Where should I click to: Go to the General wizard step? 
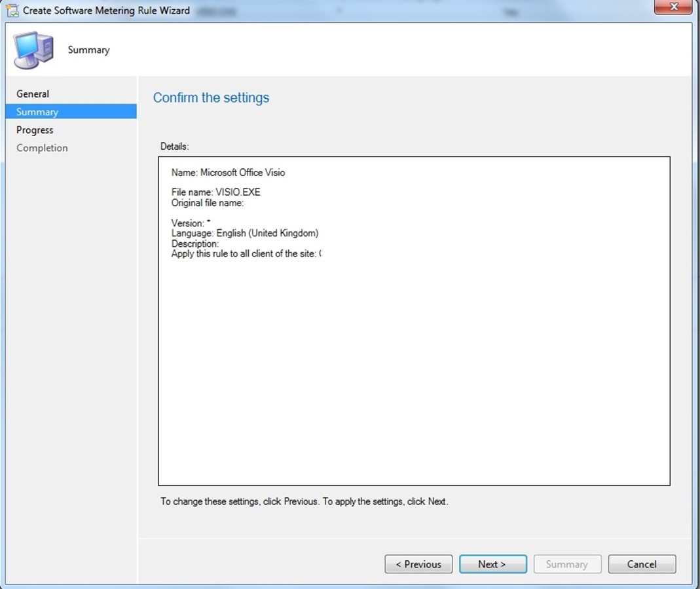click(33, 94)
